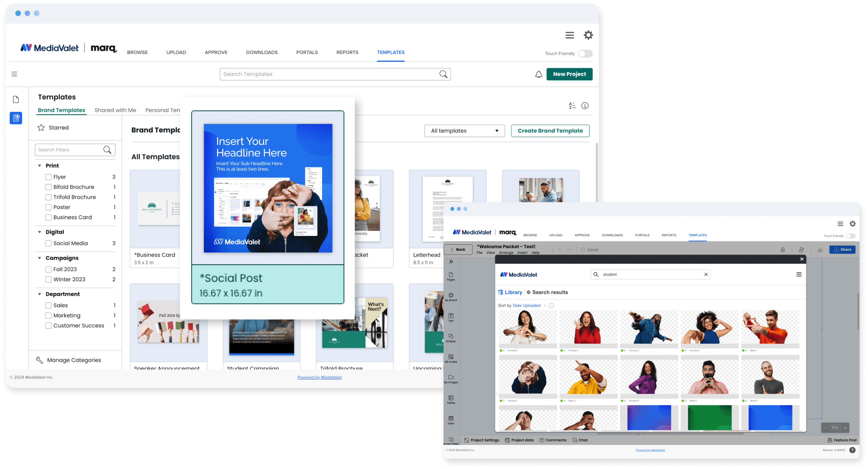Check the Bifold Brochure filter

pyautogui.click(x=48, y=187)
